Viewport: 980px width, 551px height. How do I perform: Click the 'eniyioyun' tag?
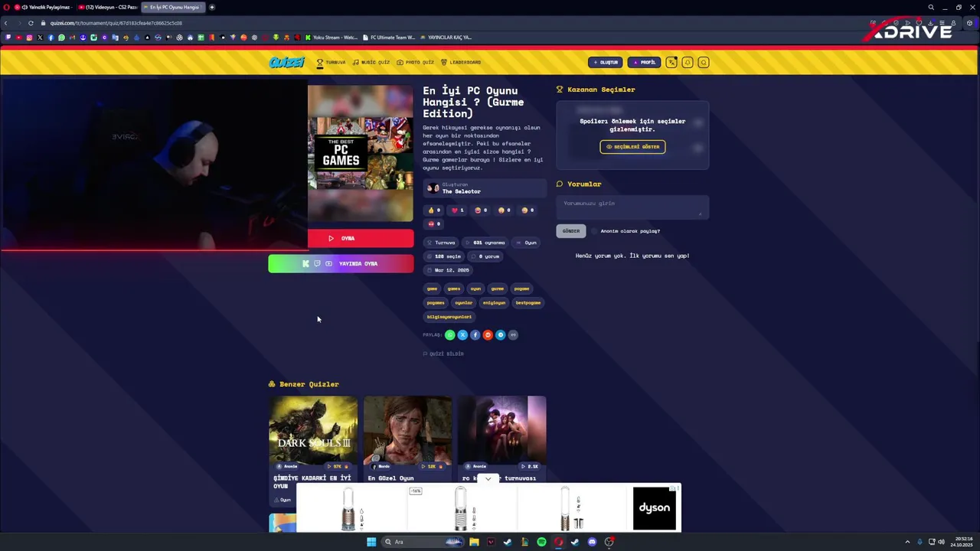coord(494,303)
